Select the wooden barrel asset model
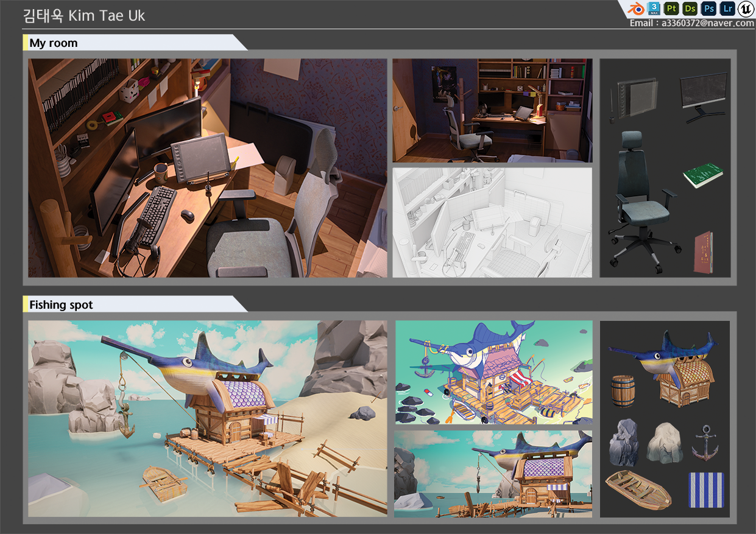Viewport: 756px width, 534px height. pos(623,390)
